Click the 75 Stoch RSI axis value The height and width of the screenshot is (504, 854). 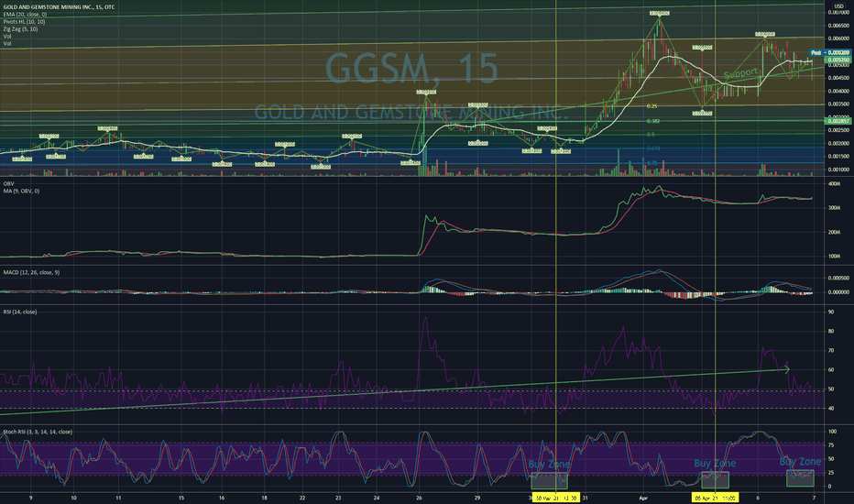831,445
